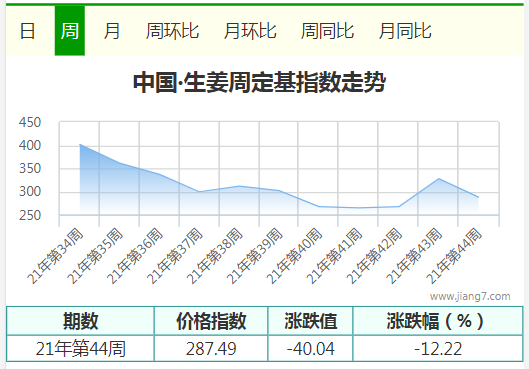Select the highlighted 周 weekly tab
Image resolution: width=529 pixels, height=369 pixels.
point(70,31)
